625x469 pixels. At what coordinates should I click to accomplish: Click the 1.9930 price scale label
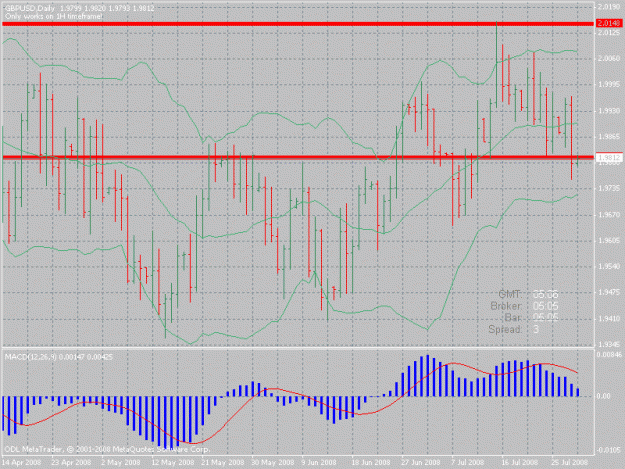tap(609, 111)
